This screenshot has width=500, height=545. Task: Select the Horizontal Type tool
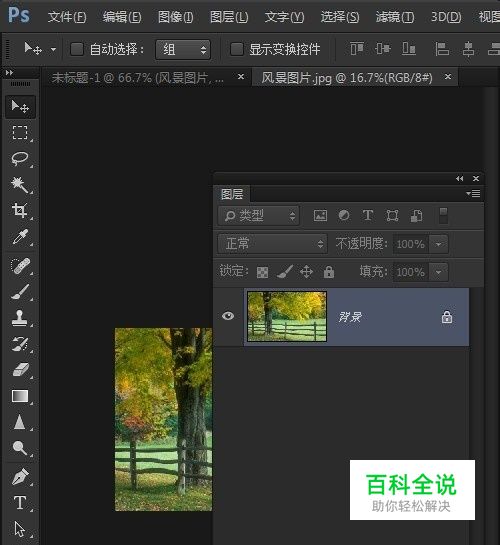click(x=20, y=503)
